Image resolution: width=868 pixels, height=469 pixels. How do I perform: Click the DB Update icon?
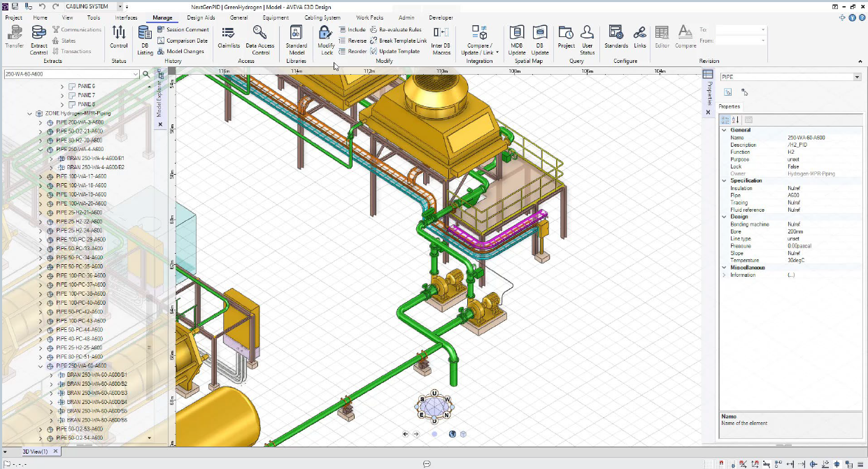coord(540,33)
